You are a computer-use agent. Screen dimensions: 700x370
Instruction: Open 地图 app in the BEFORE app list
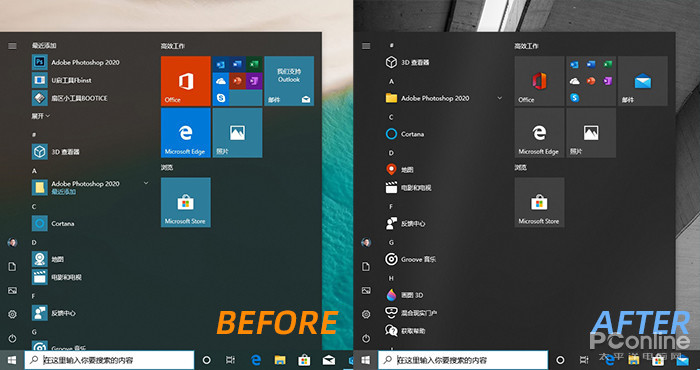point(48,259)
